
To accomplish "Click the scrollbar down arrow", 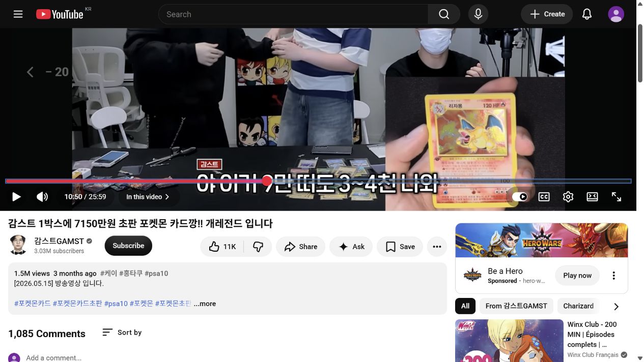I will point(640,358).
